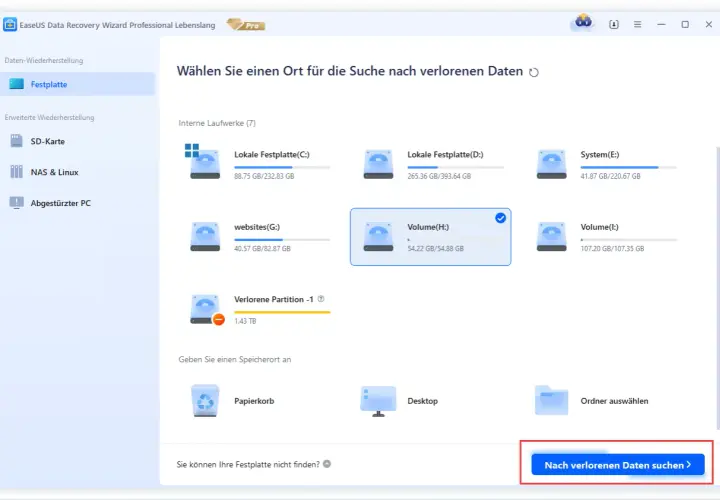
Task: Click the NAS & Linux sidebar icon
Action: pos(17,171)
